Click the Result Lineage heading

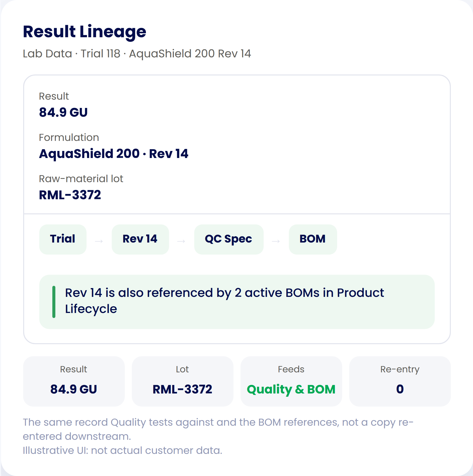coord(85,32)
